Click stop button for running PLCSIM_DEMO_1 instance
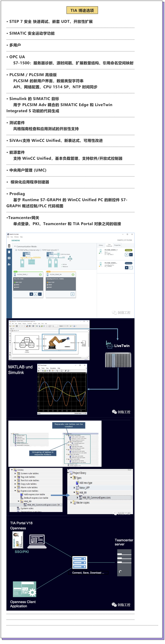This screenshot has height=644, width=165. [127, 255]
